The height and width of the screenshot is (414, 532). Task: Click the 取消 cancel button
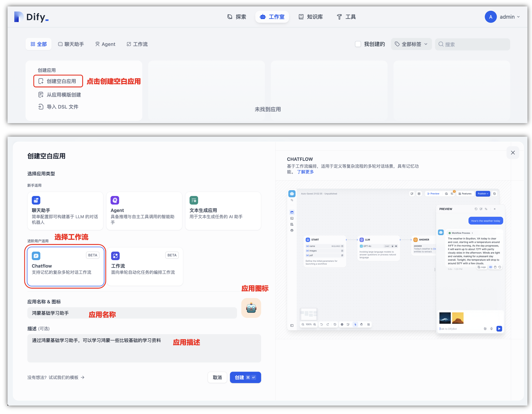tap(217, 378)
